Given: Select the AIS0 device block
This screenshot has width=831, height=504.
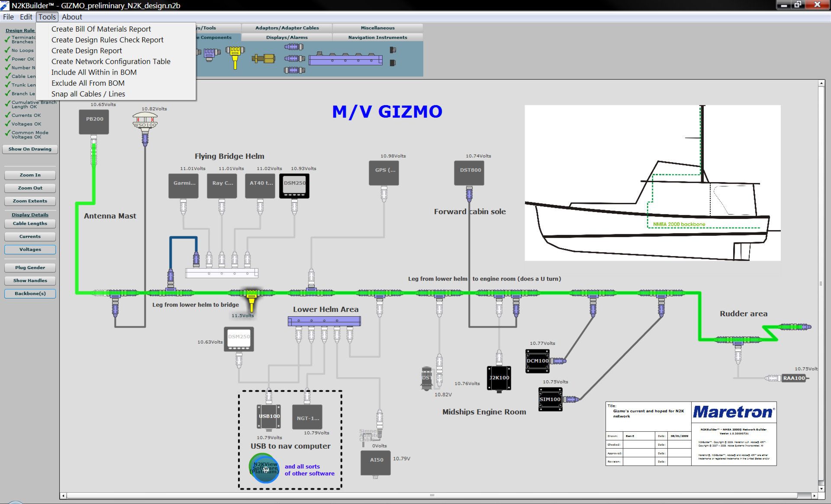Looking at the screenshot, I should coord(376,463).
